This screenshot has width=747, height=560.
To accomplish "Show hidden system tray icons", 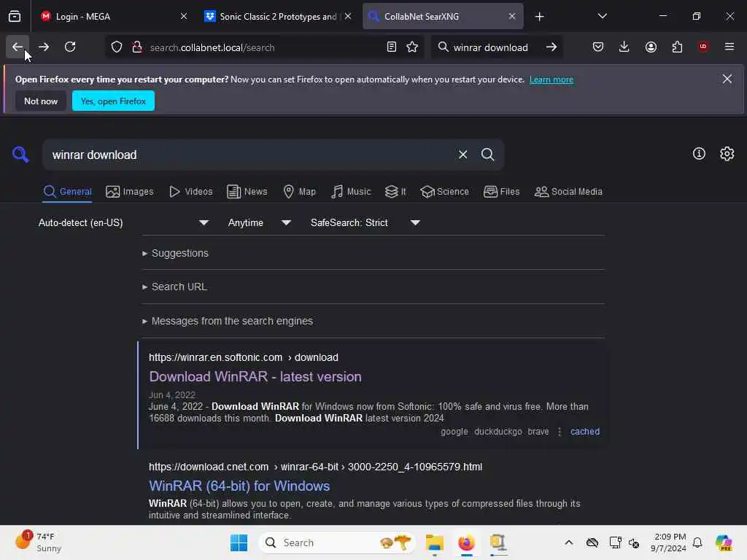I will click(569, 542).
